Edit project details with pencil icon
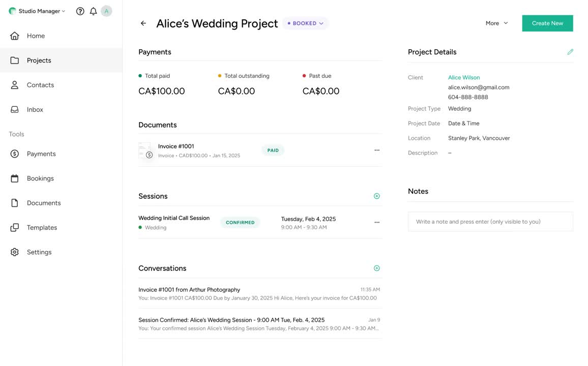588x366 pixels. (570, 52)
